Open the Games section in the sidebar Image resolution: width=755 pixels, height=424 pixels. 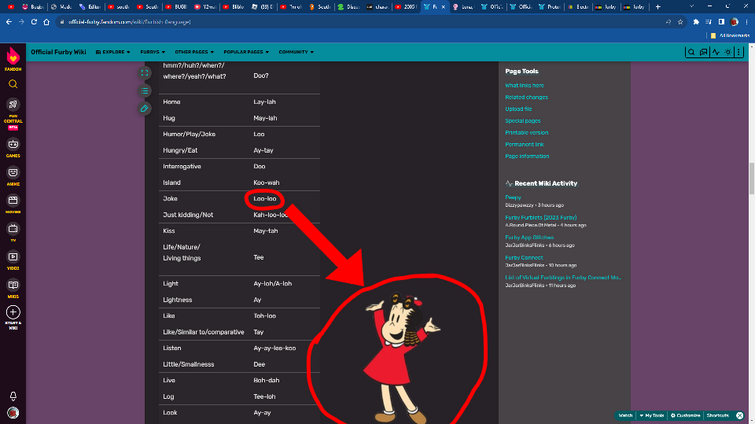(x=13, y=147)
